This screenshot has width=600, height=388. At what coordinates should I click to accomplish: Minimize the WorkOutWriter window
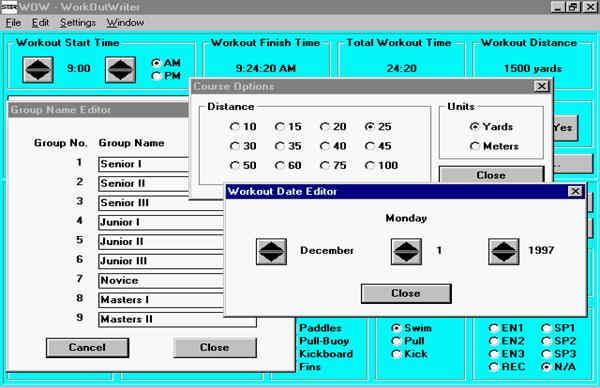pos(558,7)
